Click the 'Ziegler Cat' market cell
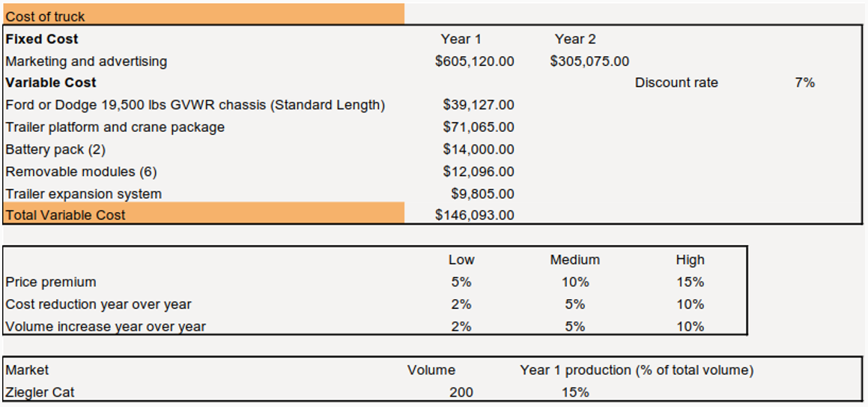 coord(40,392)
